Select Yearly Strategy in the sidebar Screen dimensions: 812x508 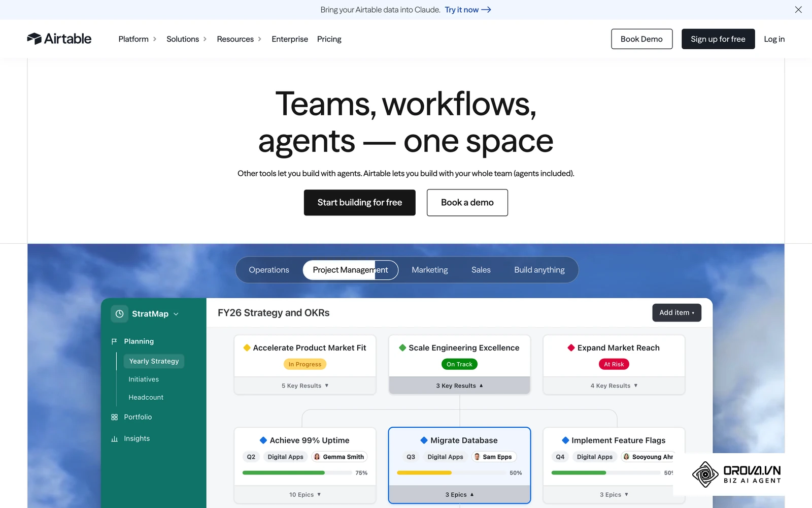coord(154,361)
